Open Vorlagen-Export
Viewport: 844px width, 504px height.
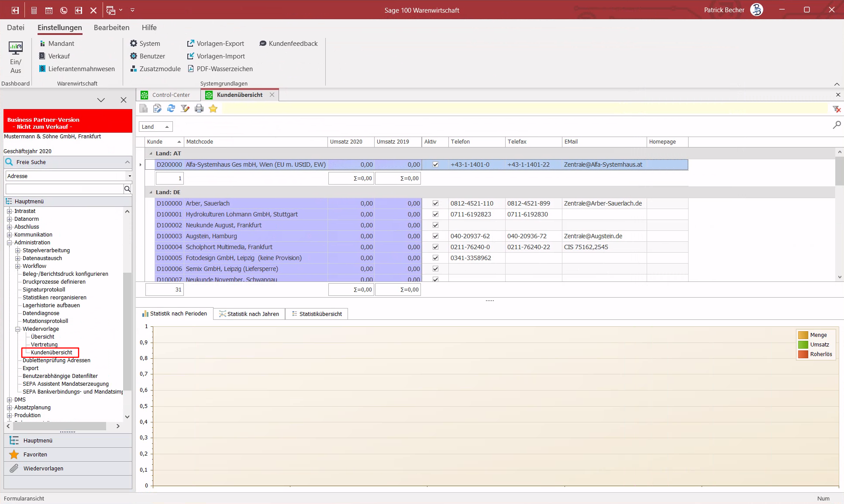coord(216,44)
